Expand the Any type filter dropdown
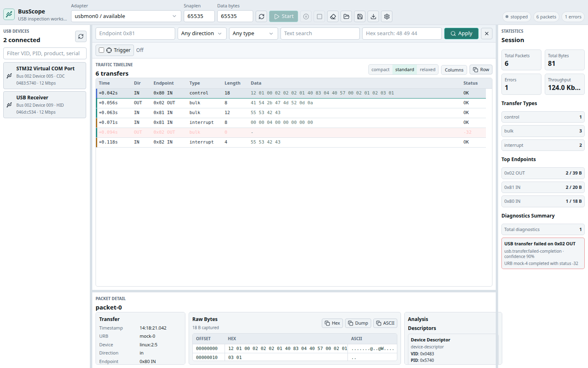This screenshot has height=368, width=588. pyautogui.click(x=253, y=34)
